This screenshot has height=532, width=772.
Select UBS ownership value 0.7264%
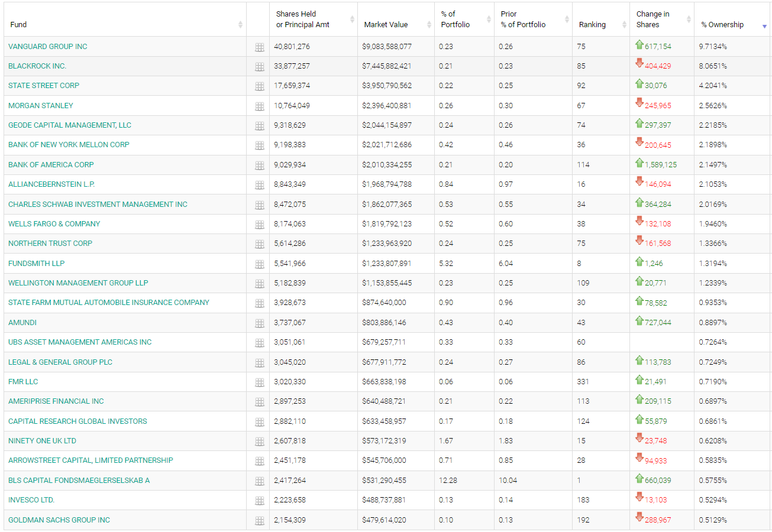[714, 342]
